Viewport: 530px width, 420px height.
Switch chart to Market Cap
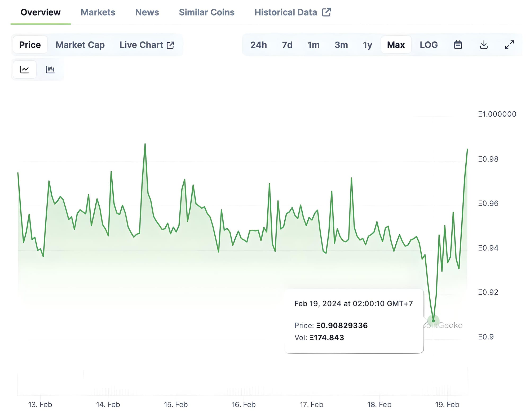pyautogui.click(x=80, y=45)
